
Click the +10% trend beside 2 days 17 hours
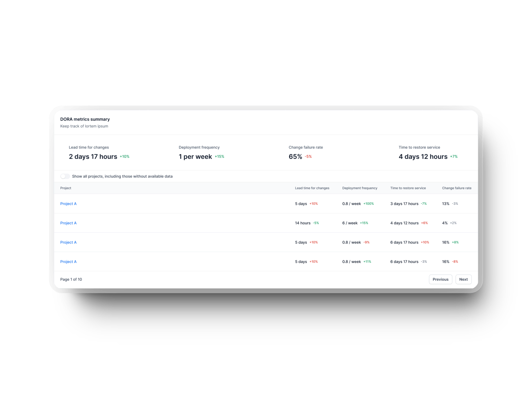(124, 156)
